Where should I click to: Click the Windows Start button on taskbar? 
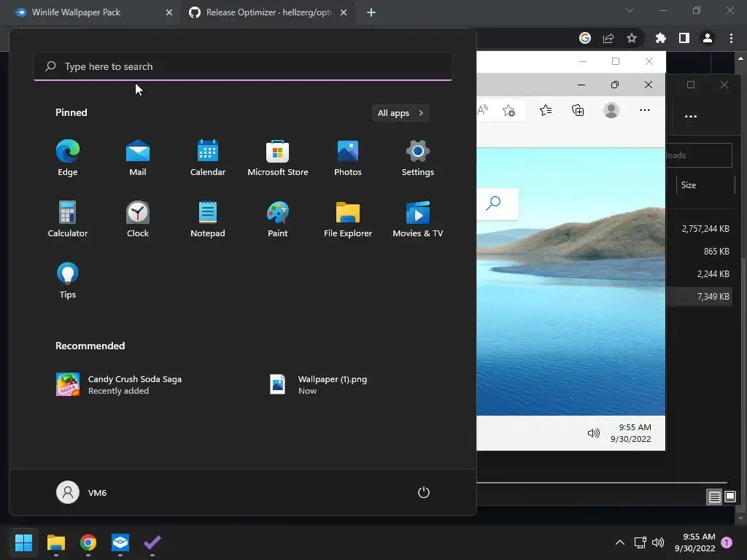point(23,542)
